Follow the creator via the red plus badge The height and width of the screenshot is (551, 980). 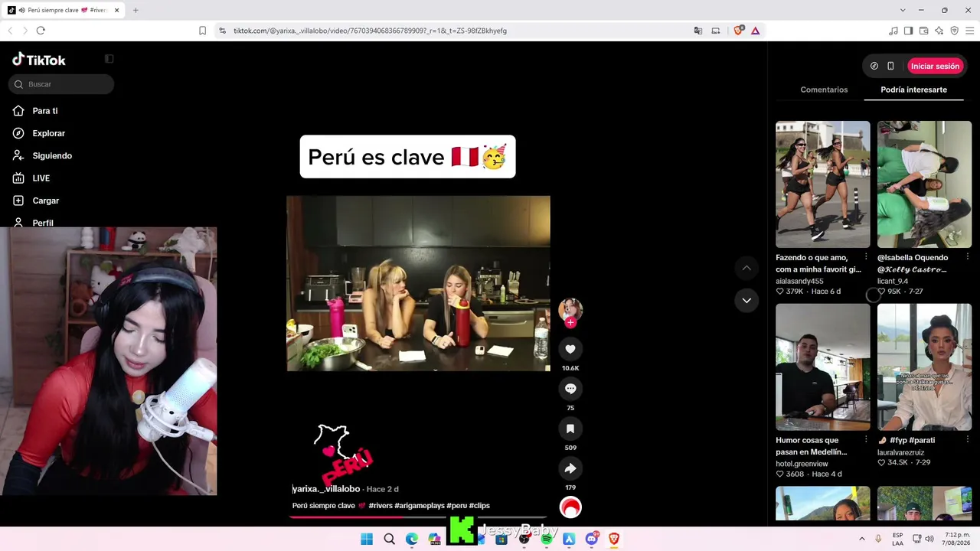click(570, 323)
